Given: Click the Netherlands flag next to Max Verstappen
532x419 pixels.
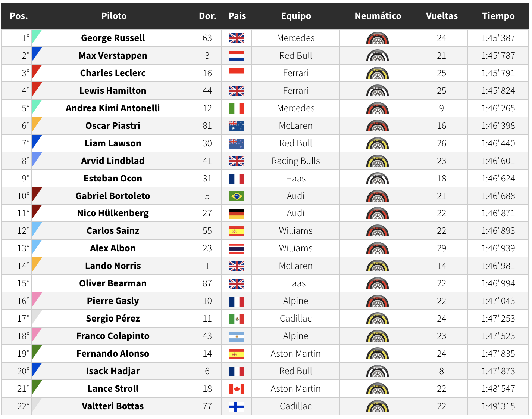Looking at the screenshot, I should 237,56.
